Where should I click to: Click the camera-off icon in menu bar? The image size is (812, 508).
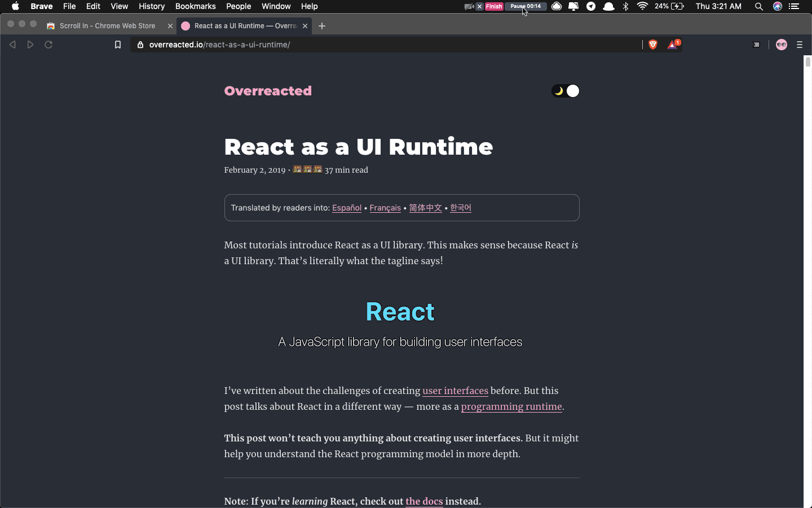[469, 6]
